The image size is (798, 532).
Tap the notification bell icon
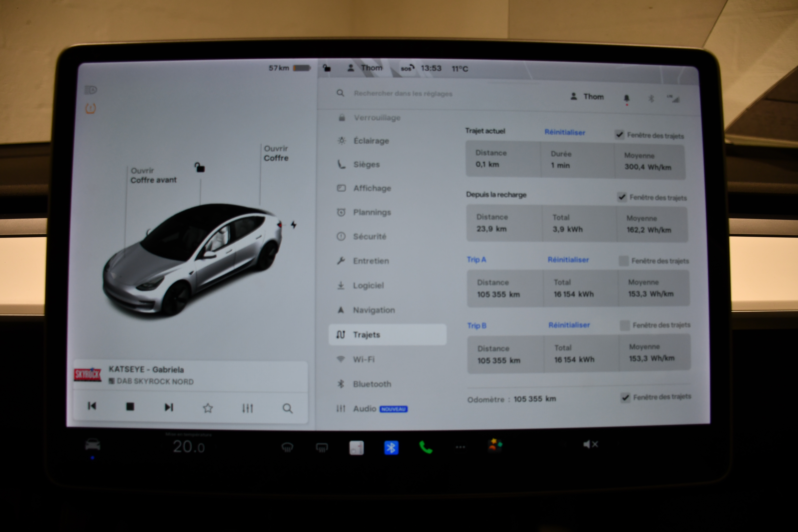click(x=626, y=98)
